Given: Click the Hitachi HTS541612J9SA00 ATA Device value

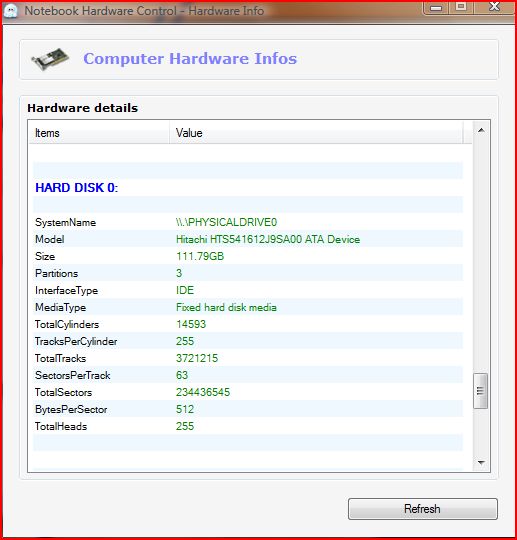Looking at the screenshot, I should click(x=268, y=239).
